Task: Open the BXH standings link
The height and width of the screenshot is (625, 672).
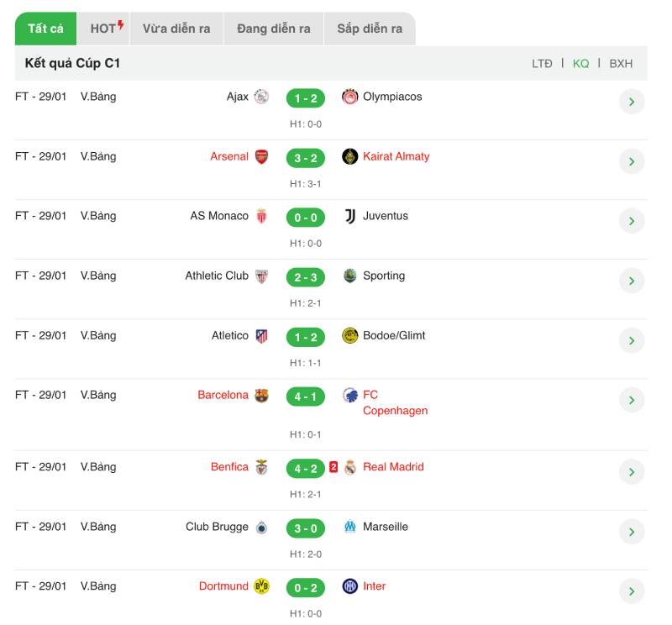Action: tap(621, 64)
